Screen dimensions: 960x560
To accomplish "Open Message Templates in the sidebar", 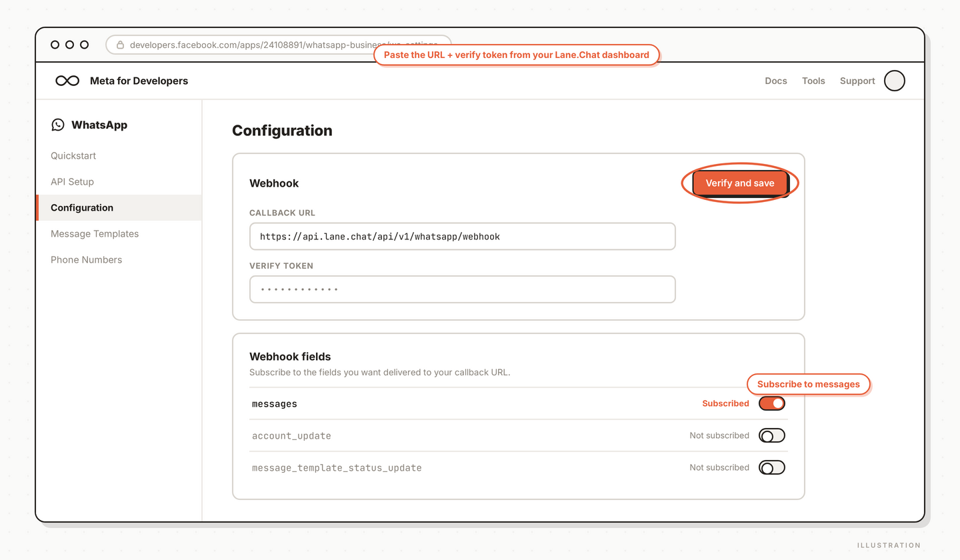I will (x=95, y=234).
